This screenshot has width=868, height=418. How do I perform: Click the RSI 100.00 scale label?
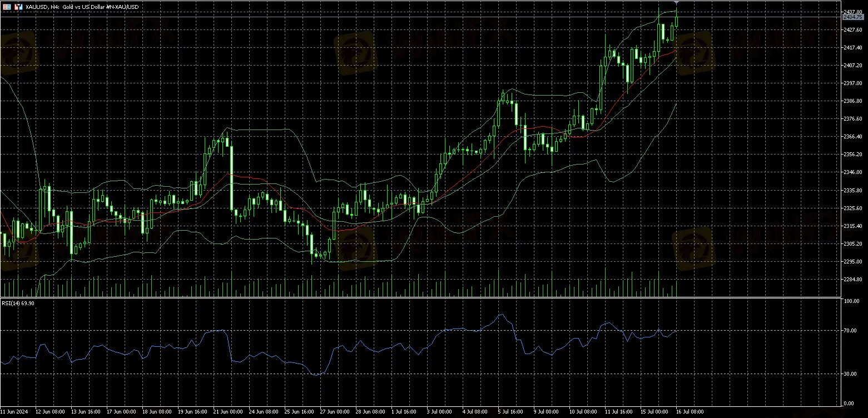pos(851,301)
